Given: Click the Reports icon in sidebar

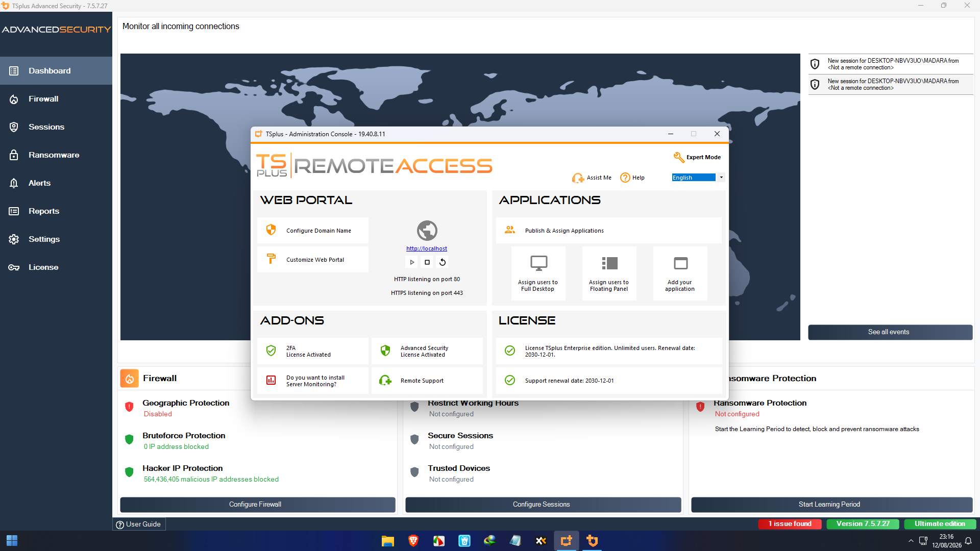Looking at the screenshot, I should [x=14, y=211].
